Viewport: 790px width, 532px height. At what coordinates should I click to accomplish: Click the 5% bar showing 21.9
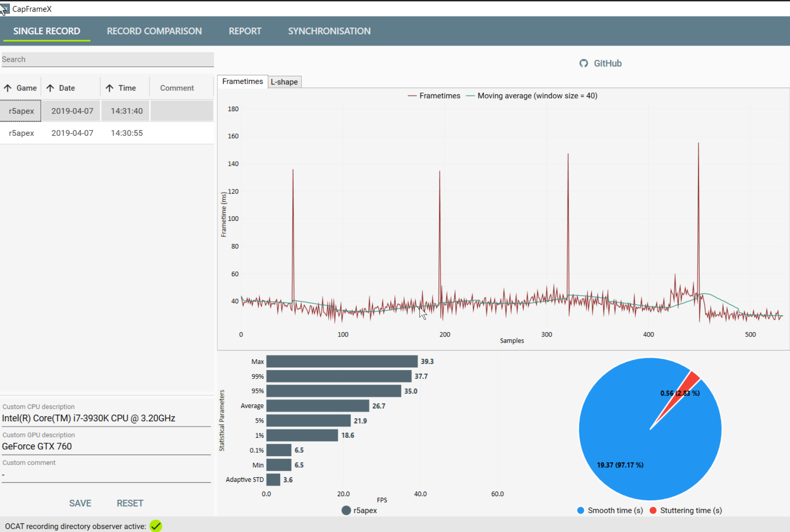[308, 421]
